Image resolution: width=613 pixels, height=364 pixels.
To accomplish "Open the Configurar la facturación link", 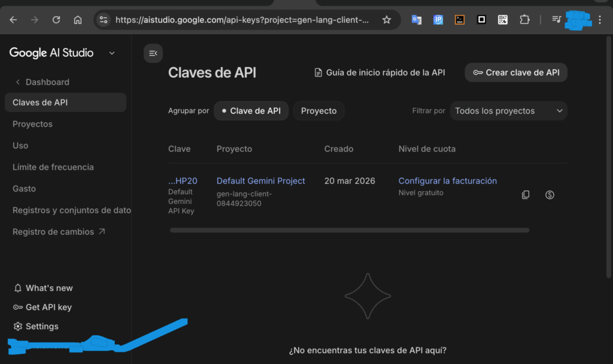I will (448, 181).
